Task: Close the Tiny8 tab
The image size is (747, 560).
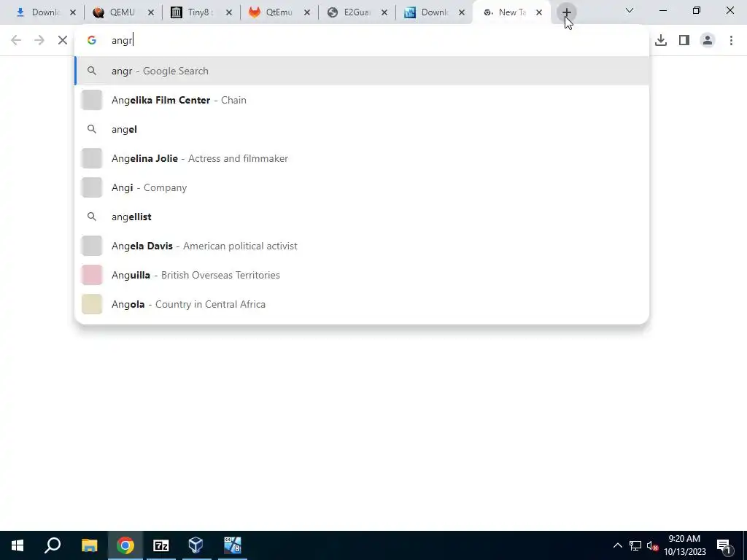Action: coord(228,13)
